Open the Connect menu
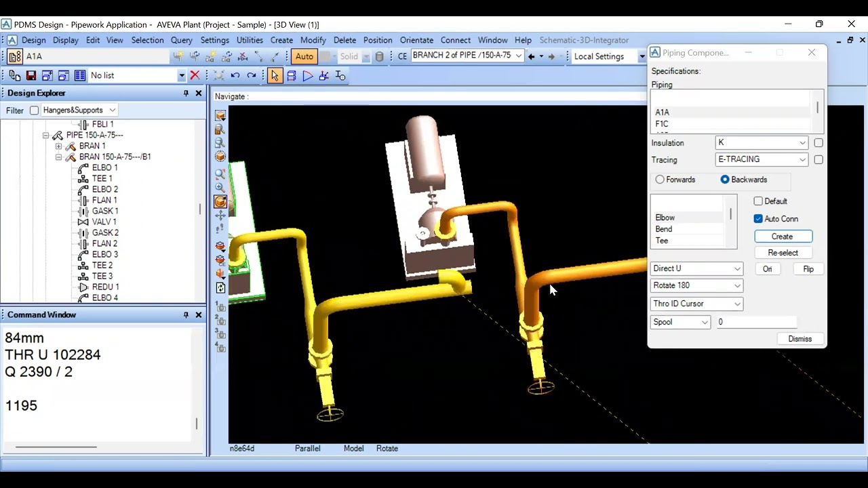 pos(456,40)
